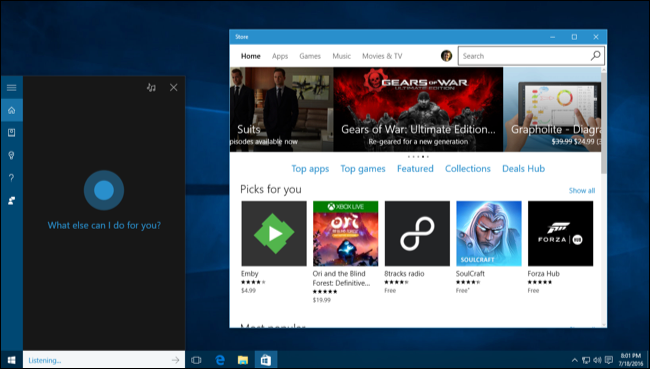Click Show all for Picks for you
The image size is (650, 369).
[582, 190]
